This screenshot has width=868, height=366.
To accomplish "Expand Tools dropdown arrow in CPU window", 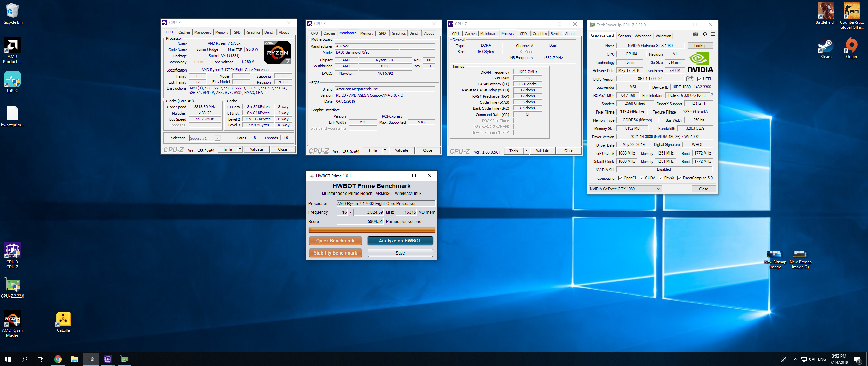I will click(x=240, y=149).
